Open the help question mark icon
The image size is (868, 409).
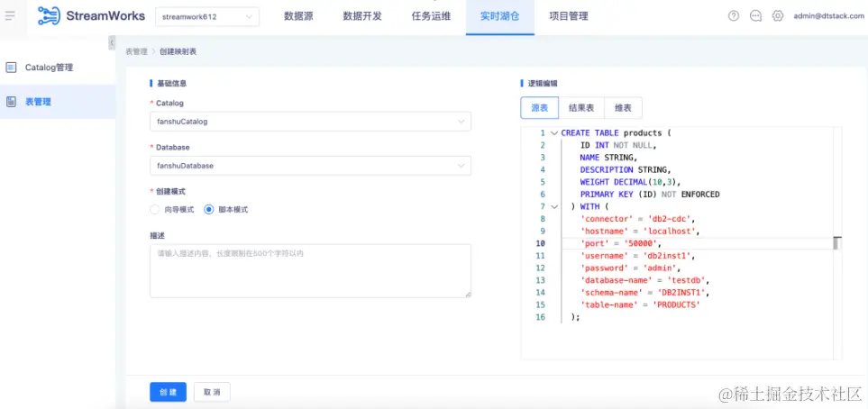tap(734, 16)
